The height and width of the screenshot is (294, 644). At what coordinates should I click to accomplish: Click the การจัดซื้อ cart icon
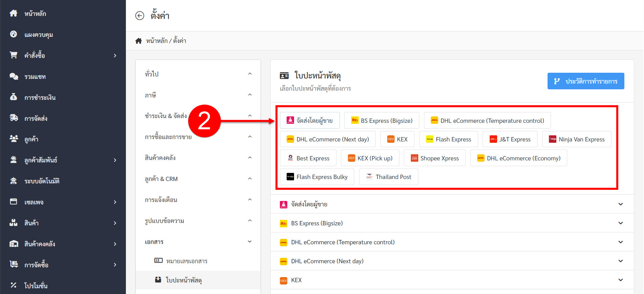[x=14, y=264]
